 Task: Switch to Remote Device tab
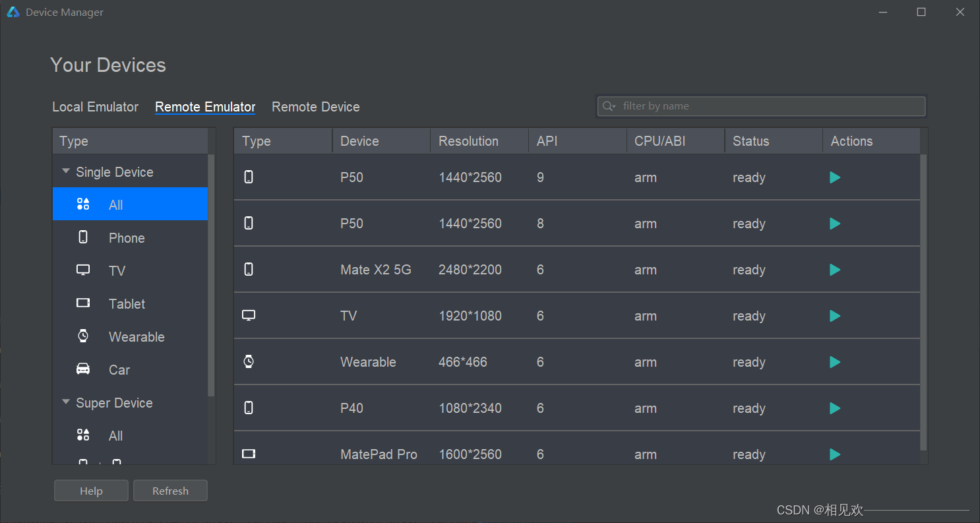(x=316, y=107)
